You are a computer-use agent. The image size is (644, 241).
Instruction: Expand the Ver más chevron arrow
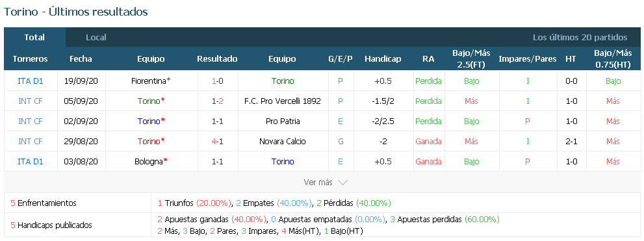coord(342,183)
